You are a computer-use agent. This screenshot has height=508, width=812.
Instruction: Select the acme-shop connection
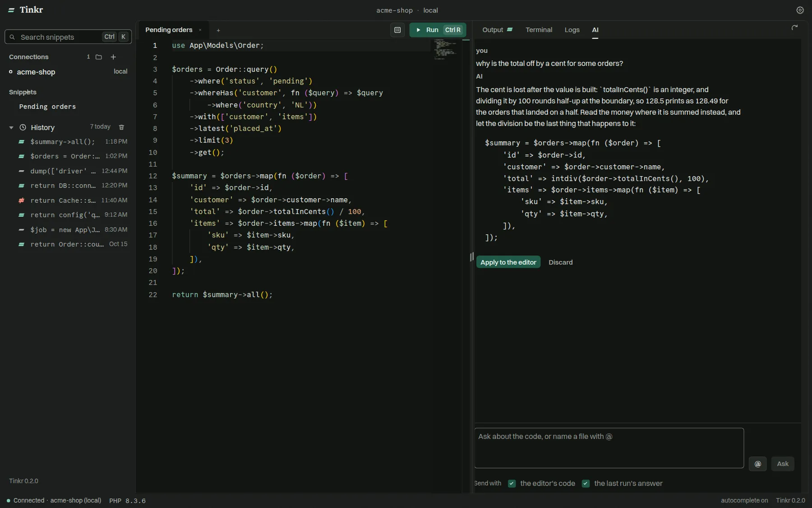68,72
